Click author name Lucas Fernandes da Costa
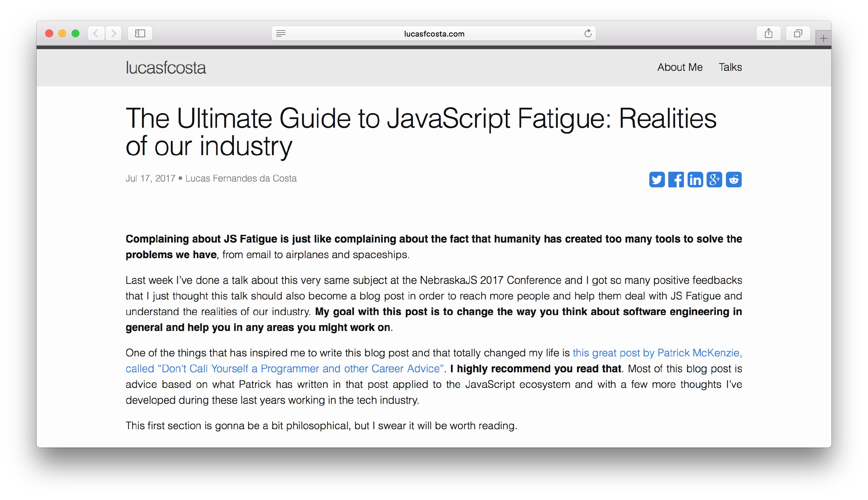The width and height of the screenshot is (868, 500). tap(241, 178)
